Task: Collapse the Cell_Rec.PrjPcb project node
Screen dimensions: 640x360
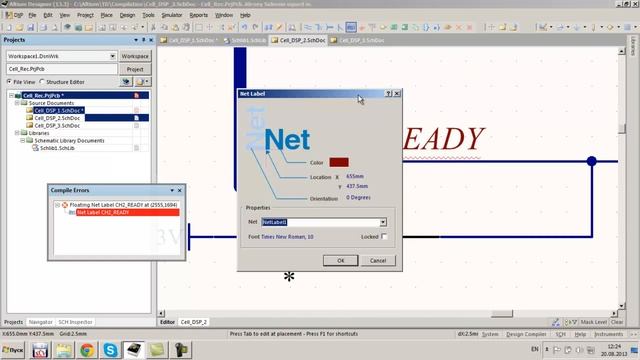Action: coord(11,96)
